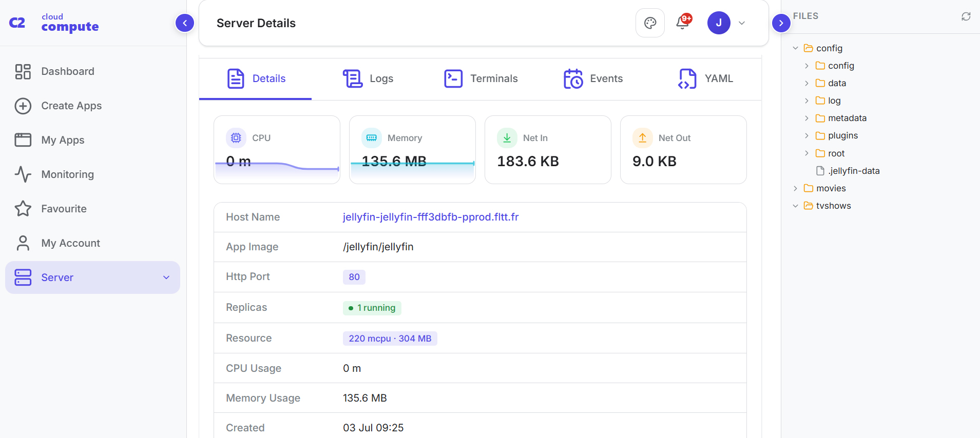Click the YAML code file icon
Image resolution: width=980 pixels, height=438 pixels.
click(x=687, y=78)
